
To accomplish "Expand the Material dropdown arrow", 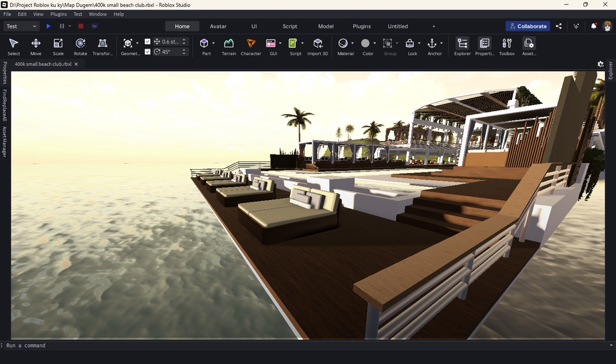I will tap(352, 44).
